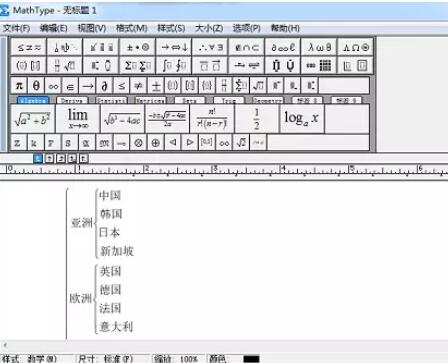
Task: Insert the left-pointing triangle symbol ◁
Action: click(173, 143)
